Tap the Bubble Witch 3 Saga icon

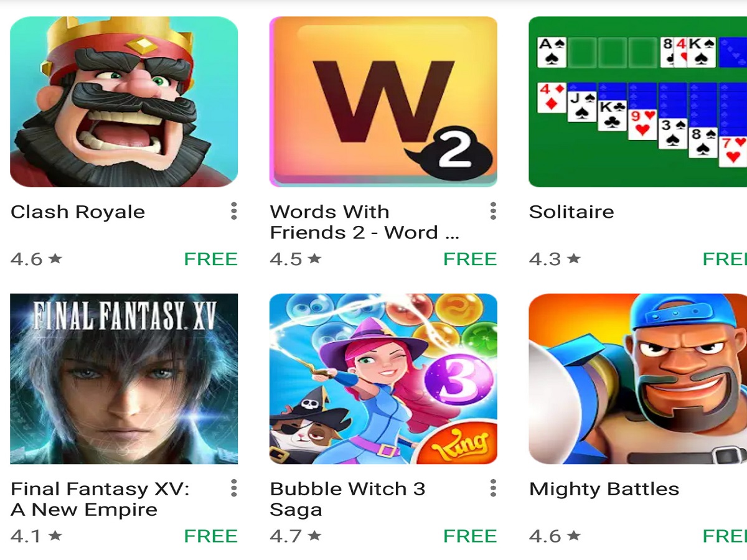383,379
